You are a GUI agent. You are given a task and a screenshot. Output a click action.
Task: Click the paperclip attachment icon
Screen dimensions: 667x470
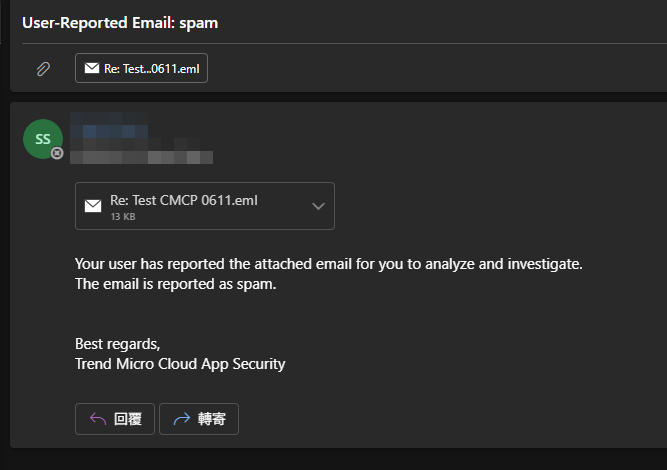point(43,69)
